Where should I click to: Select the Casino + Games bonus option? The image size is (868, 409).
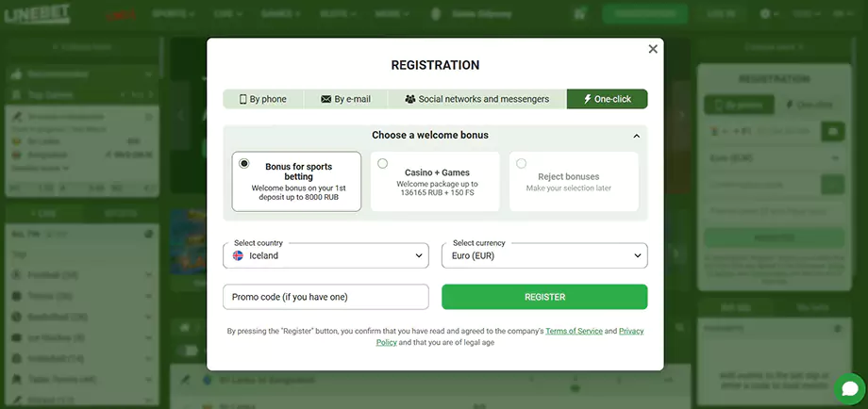(x=435, y=181)
